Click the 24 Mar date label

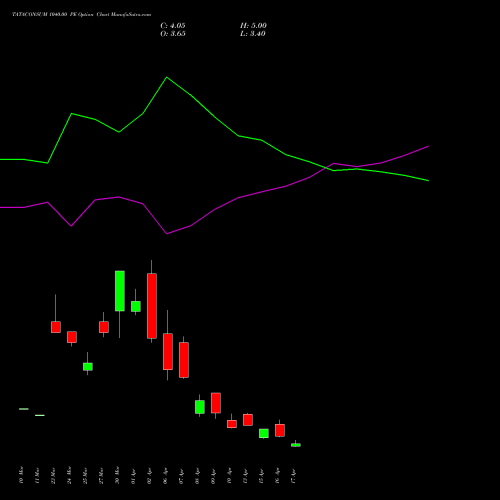coord(69,476)
